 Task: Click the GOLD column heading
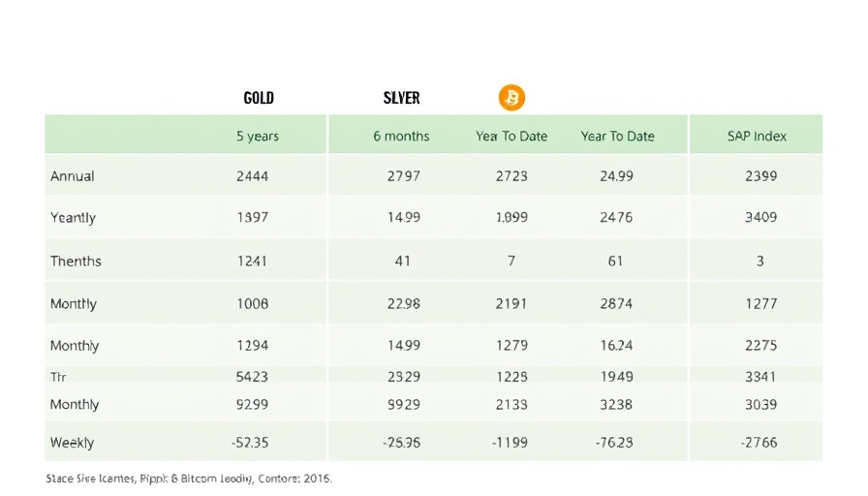click(258, 98)
